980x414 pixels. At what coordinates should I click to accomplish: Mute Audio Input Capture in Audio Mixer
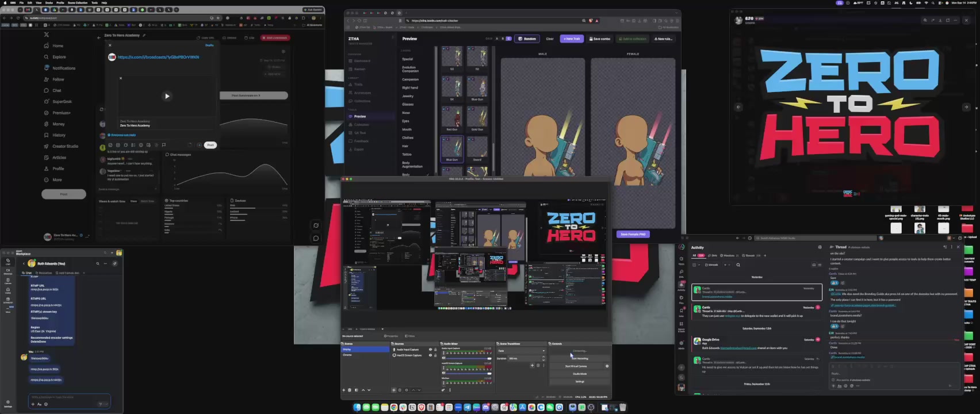[443, 358]
